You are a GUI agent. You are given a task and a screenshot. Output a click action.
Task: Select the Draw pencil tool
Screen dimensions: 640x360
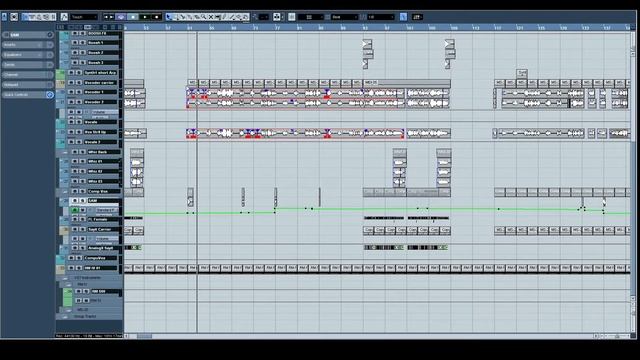pyautogui.click(x=224, y=17)
